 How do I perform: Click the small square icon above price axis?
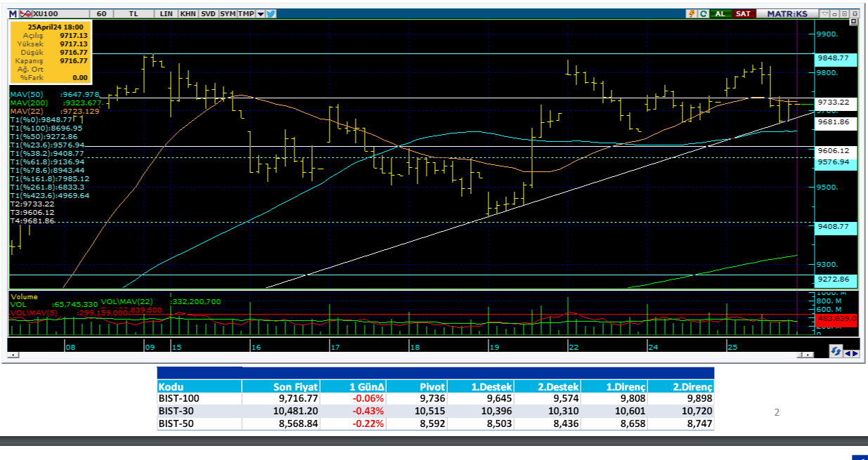click(853, 22)
